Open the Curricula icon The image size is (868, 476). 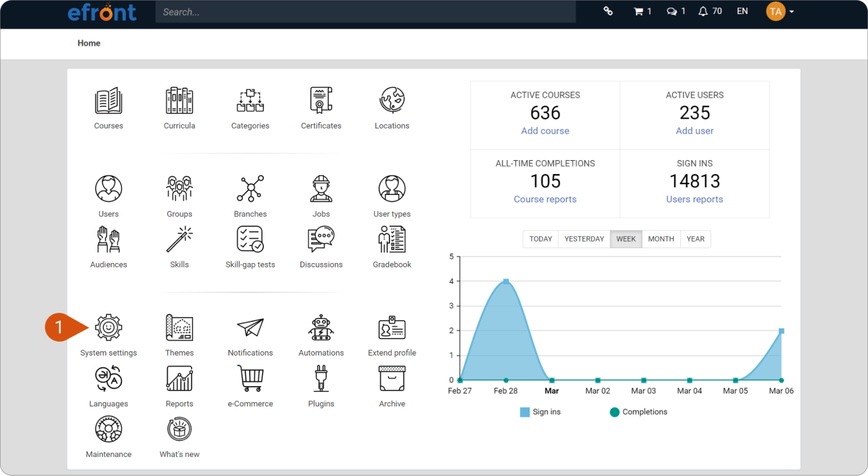click(x=179, y=101)
